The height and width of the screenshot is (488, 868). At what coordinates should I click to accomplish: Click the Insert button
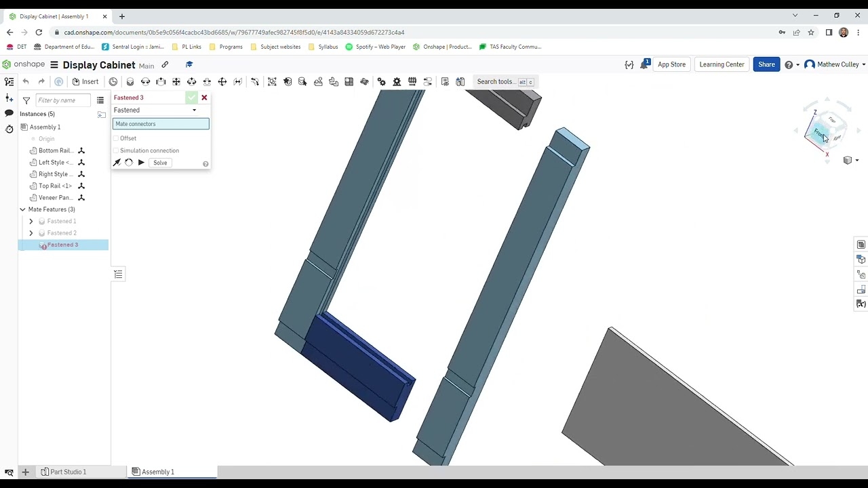pyautogui.click(x=85, y=81)
